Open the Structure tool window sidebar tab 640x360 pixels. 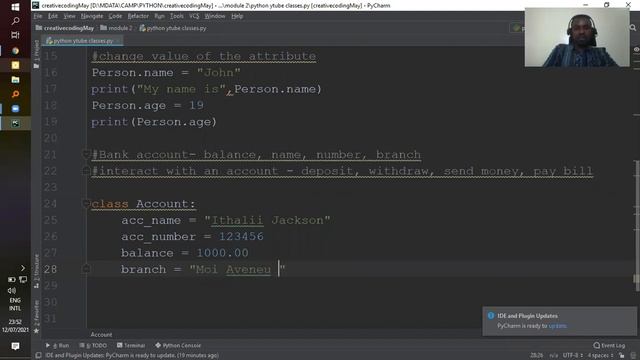click(36, 271)
